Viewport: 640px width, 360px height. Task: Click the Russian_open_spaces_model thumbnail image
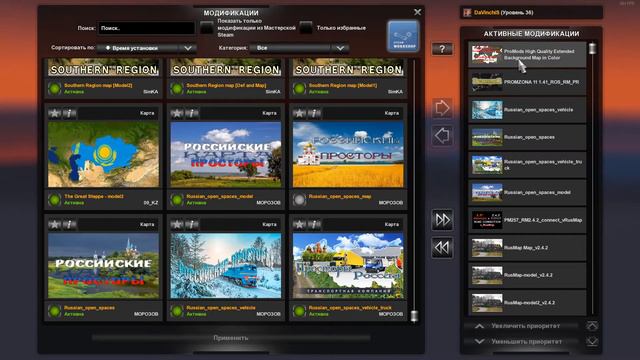[x=226, y=155]
